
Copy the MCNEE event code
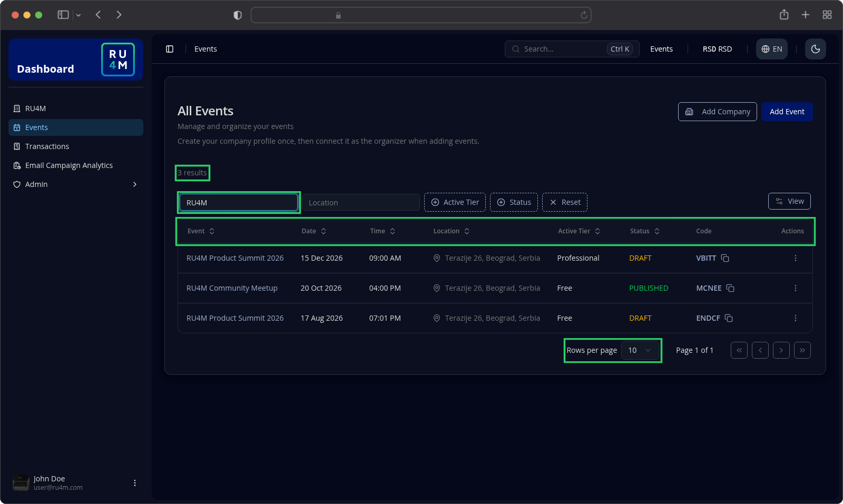(x=730, y=288)
